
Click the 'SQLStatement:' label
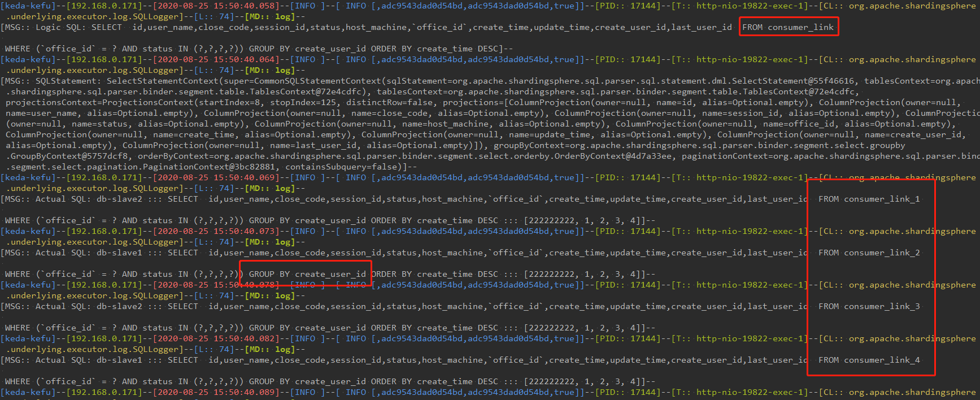68,81
